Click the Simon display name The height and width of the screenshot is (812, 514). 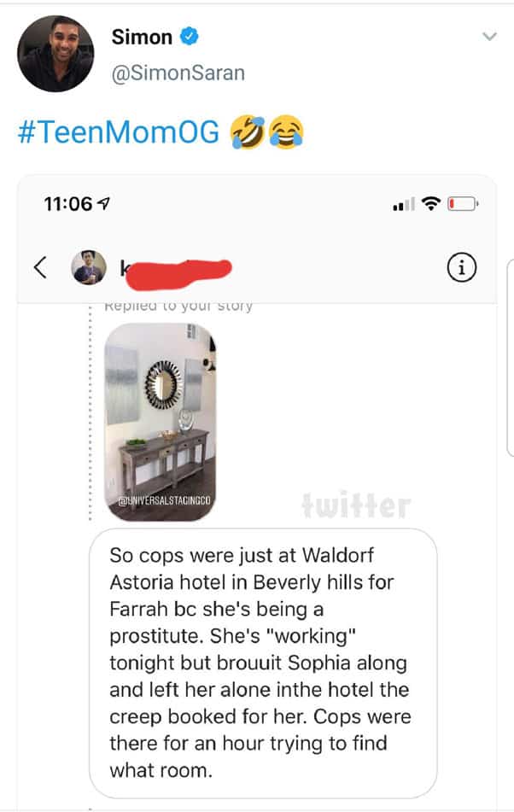click(x=142, y=37)
